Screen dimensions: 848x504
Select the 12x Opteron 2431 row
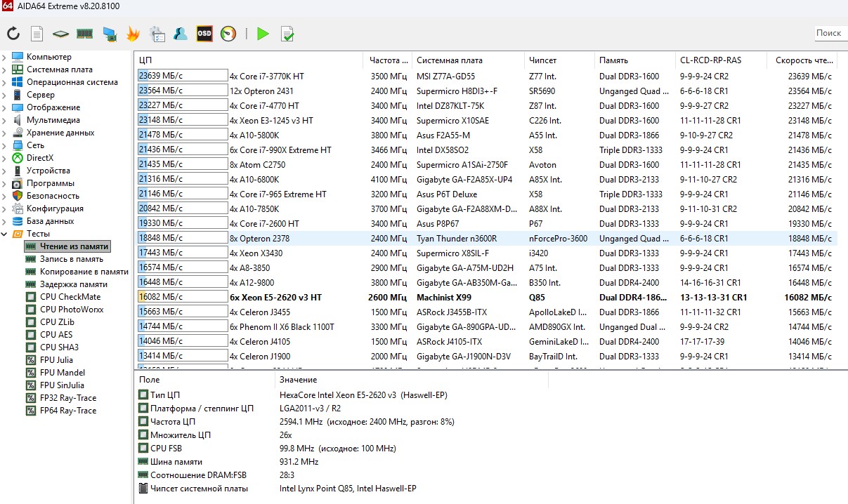pyautogui.click(x=485, y=91)
